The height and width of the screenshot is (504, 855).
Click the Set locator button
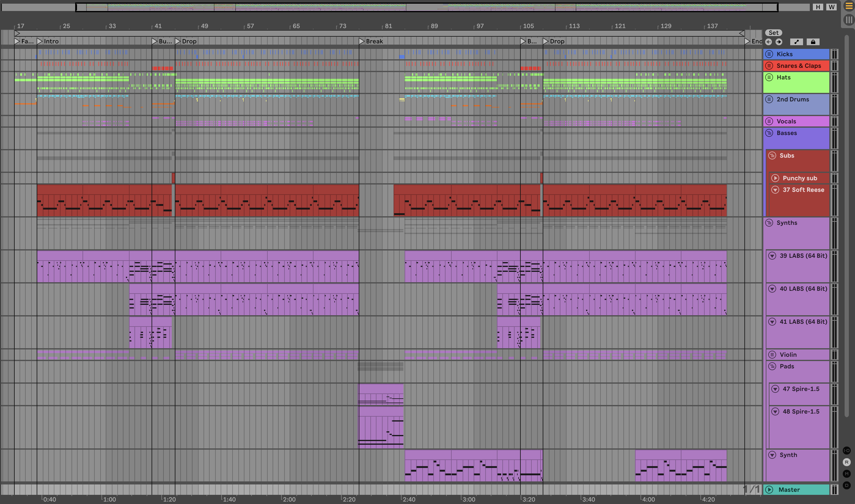773,33
